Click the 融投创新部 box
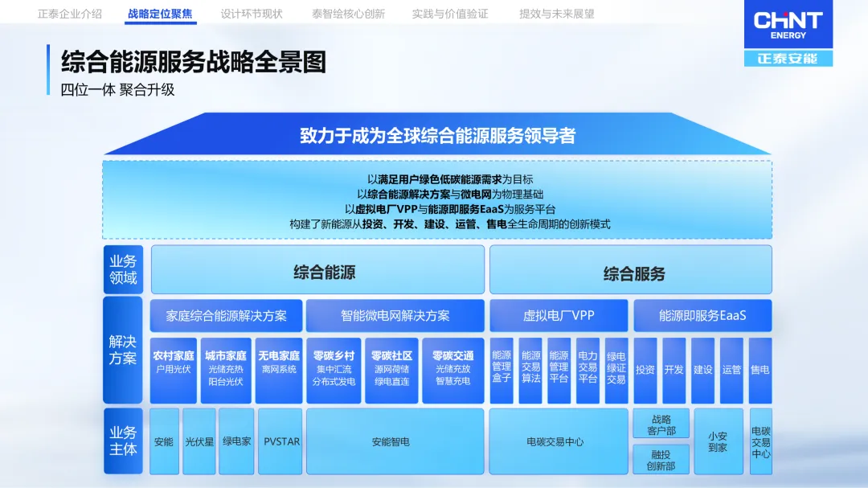The width and height of the screenshot is (868, 488). point(661,459)
